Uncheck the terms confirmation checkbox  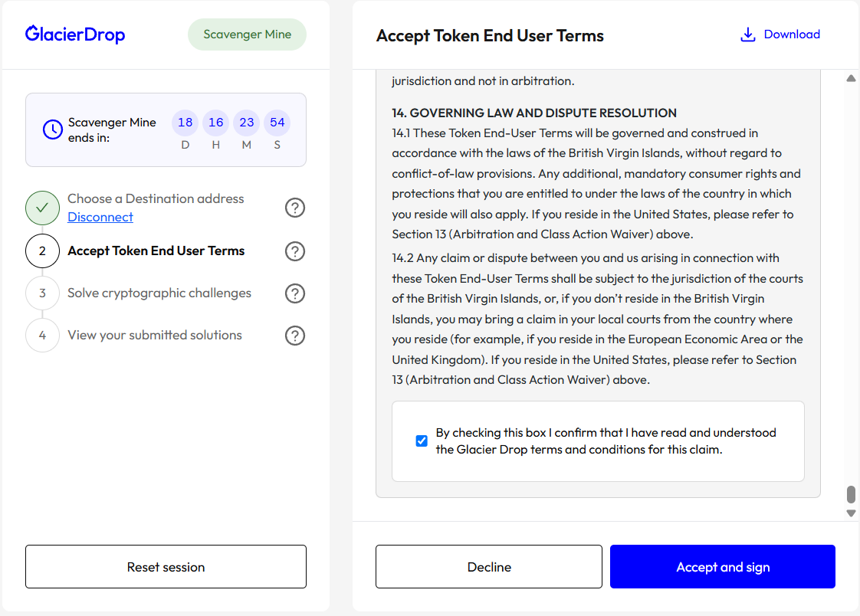(422, 441)
